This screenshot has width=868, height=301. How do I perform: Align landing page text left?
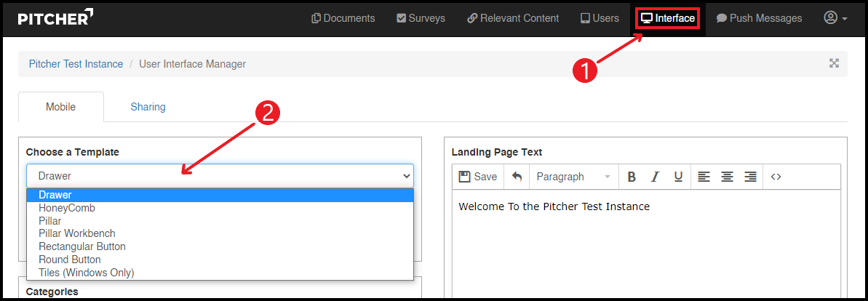(x=704, y=177)
